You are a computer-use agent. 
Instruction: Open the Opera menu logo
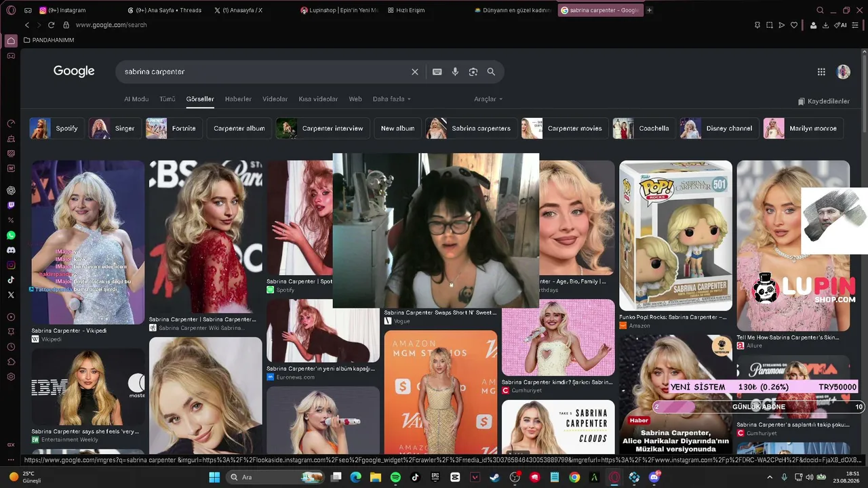[9, 10]
